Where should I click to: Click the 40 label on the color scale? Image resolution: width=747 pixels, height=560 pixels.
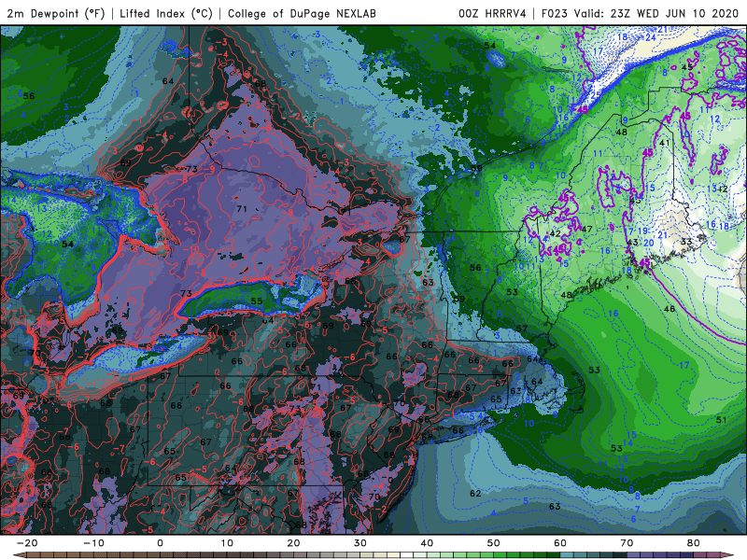pos(427,543)
